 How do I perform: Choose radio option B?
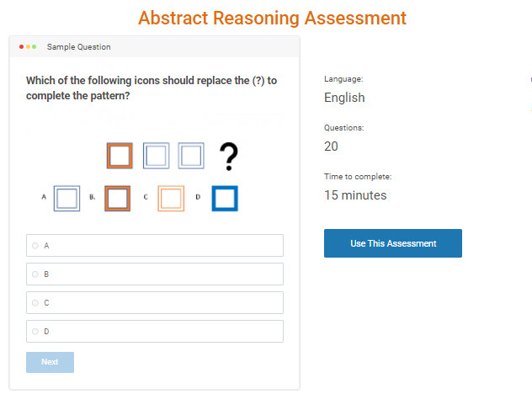(35, 274)
